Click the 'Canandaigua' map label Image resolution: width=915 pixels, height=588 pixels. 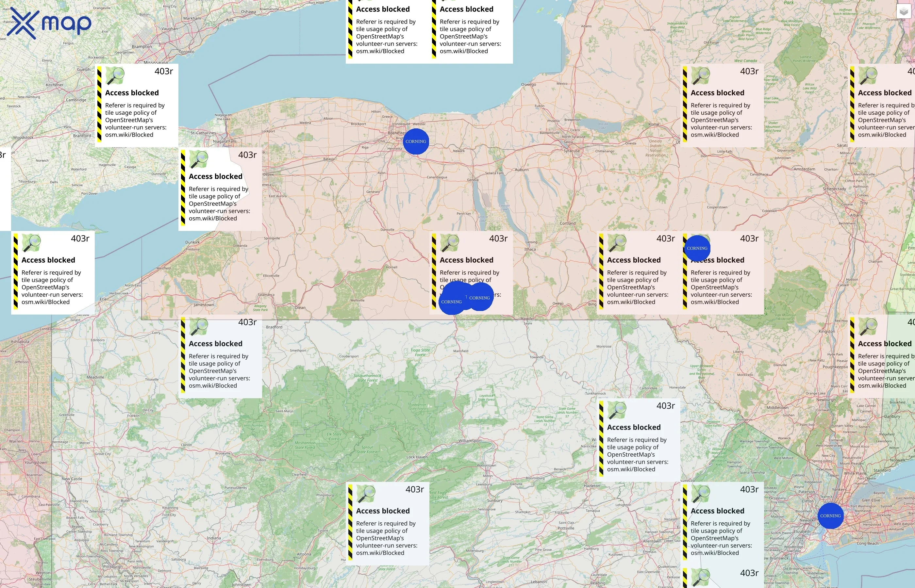[437, 177]
